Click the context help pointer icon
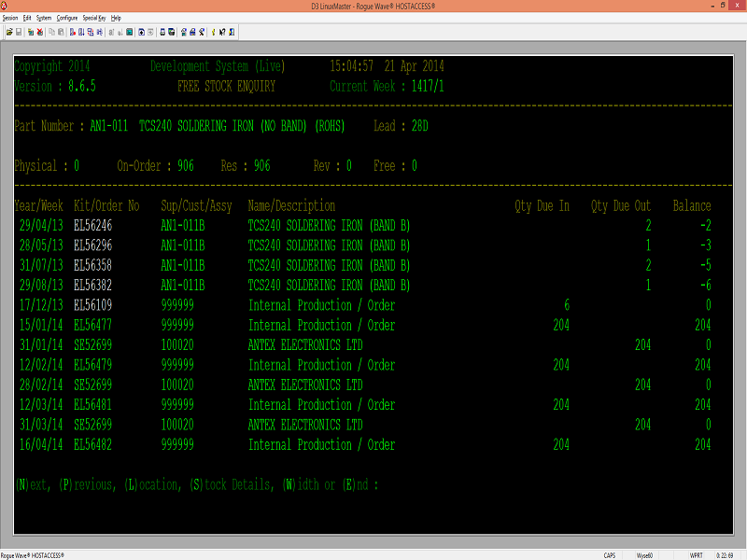747x560 pixels. [222, 32]
